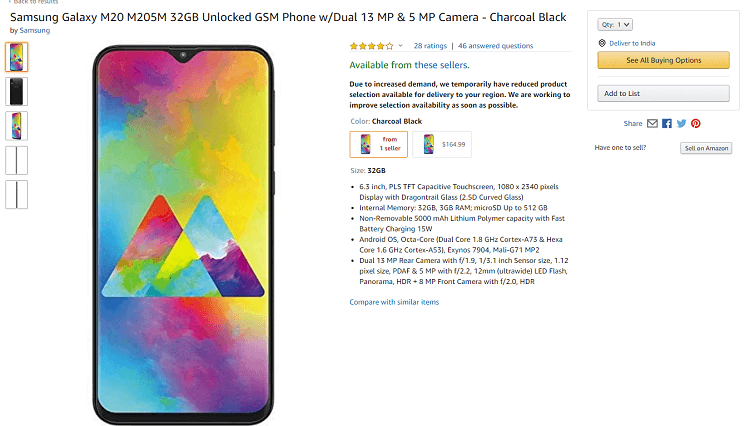The height and width of the screenshot is (426, 750).
Task: Click the star rating icons
Action: pyautogui.click(x=372, y=46)
